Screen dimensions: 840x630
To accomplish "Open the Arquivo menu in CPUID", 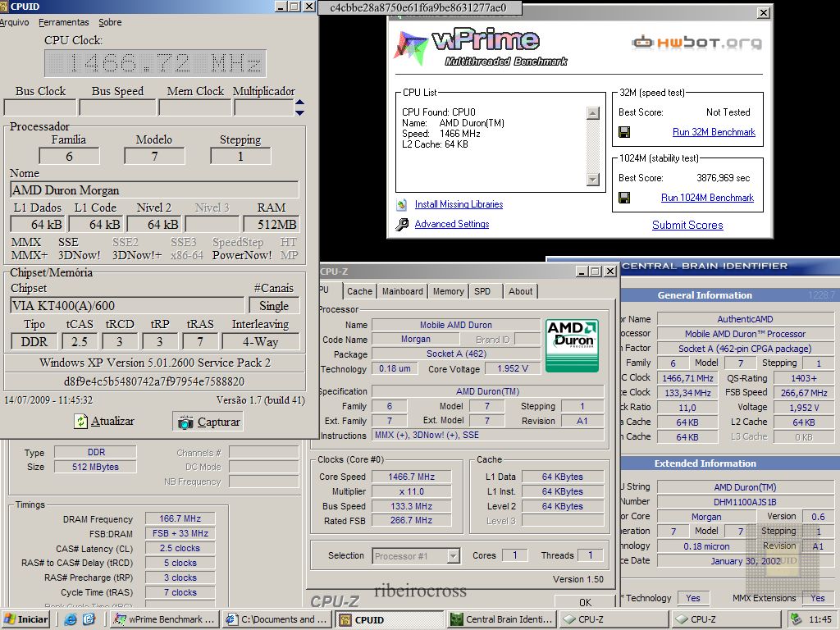I will pos(14,22).
